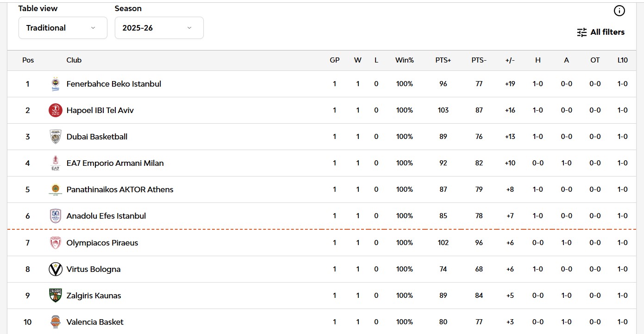Open the Table view Traditional dropdown
The height and width of the screenshot is (334, 644).
point(63,28)
